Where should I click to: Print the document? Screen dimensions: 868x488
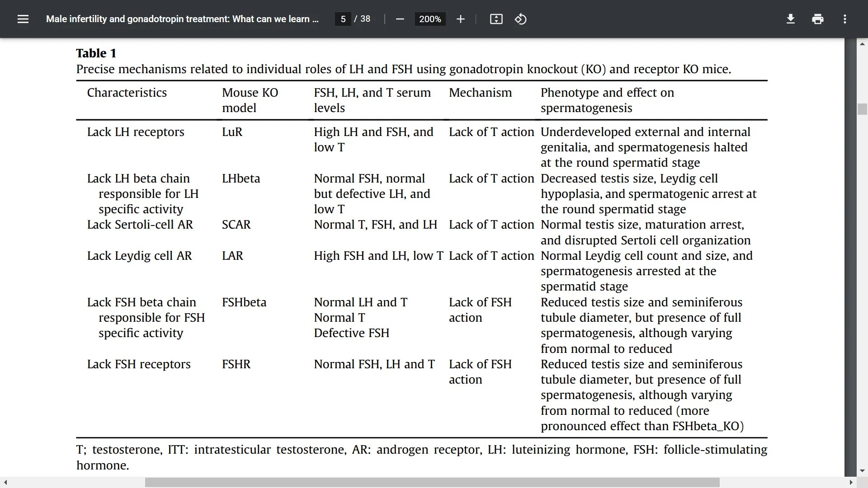coord(818,19)
